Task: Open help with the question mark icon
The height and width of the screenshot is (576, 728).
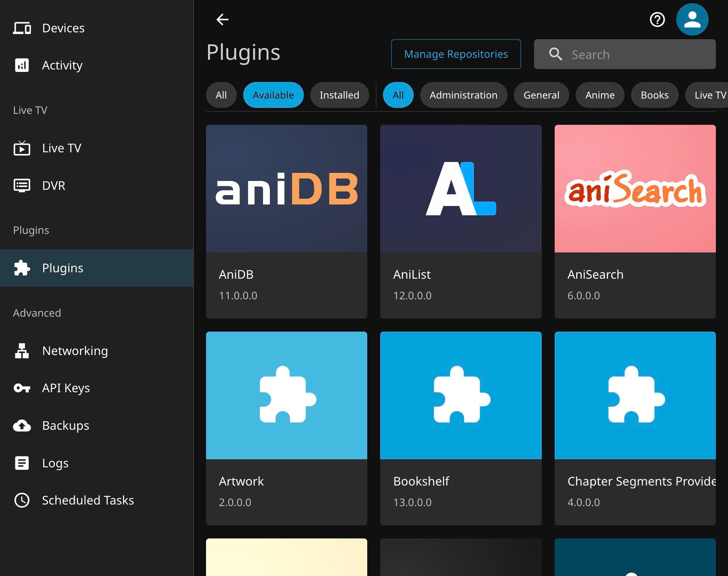Action: point(657,19)
